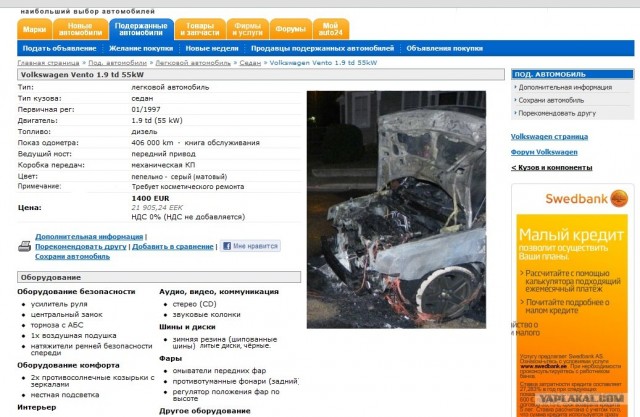
Task: Click 'Почитайте подробнее о малом кредите' ad item
Action: (567, 306)
